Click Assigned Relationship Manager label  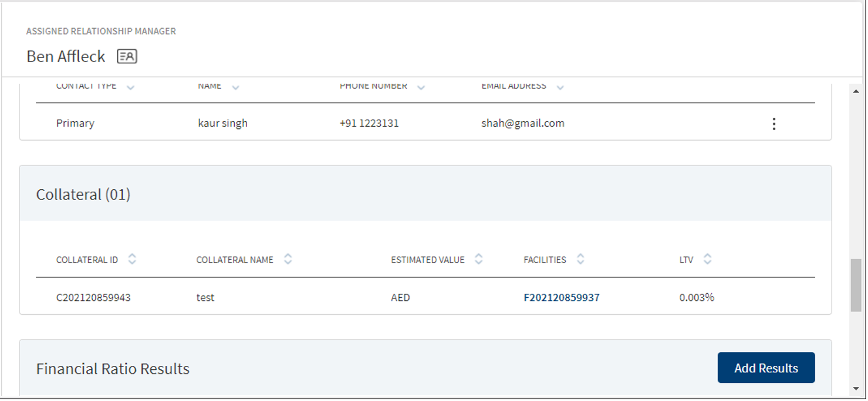(x=101, y=31)
